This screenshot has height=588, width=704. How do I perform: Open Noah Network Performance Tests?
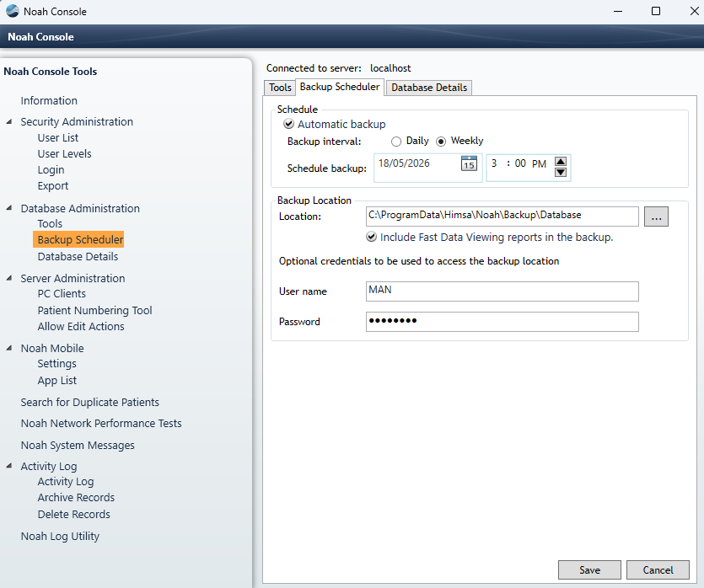pyautogui.click(x=101, y=424)
